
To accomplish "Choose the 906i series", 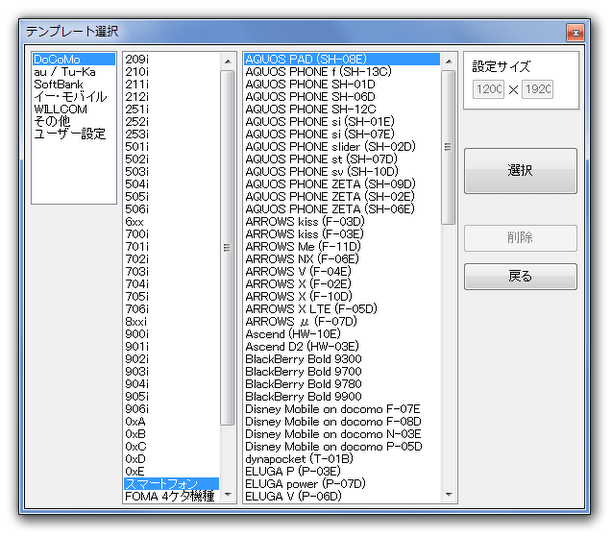I will click(x=171, y=409).
